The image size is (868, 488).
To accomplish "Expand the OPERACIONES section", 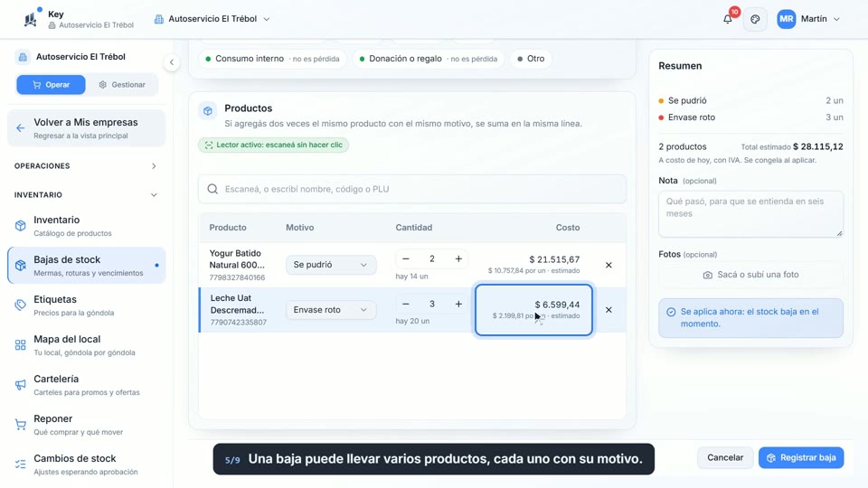I will click(x=86, y=166).
